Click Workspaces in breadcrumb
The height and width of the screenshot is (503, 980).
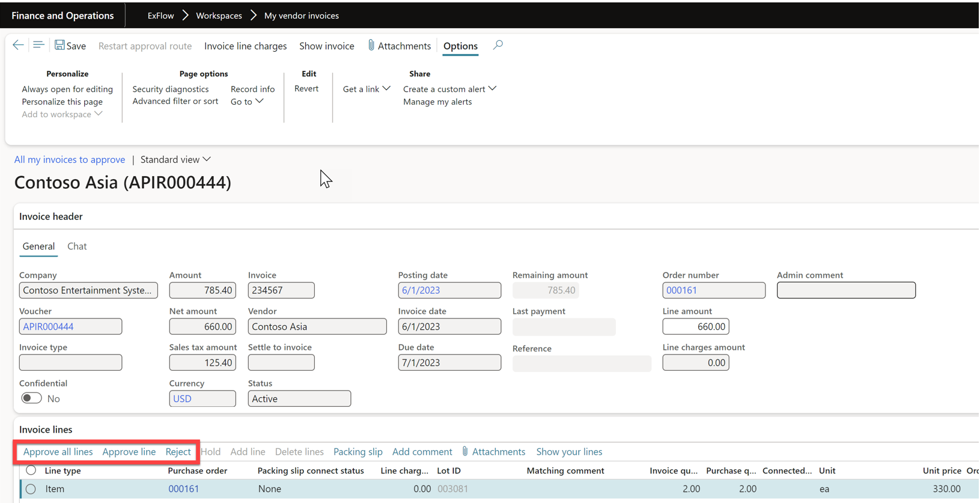pos(219,16)
